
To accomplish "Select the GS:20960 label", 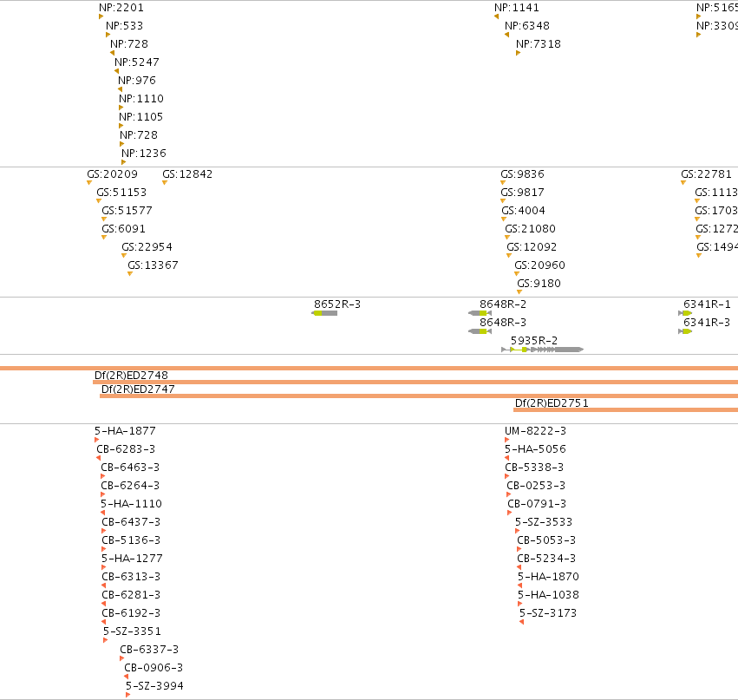I will point(540,265).
